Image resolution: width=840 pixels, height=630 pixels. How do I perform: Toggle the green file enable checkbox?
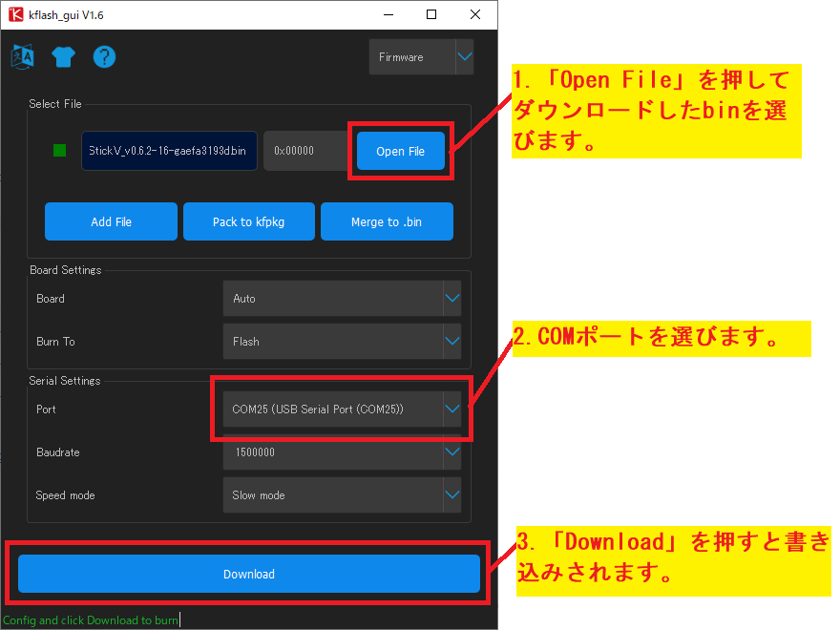point(59,151)
